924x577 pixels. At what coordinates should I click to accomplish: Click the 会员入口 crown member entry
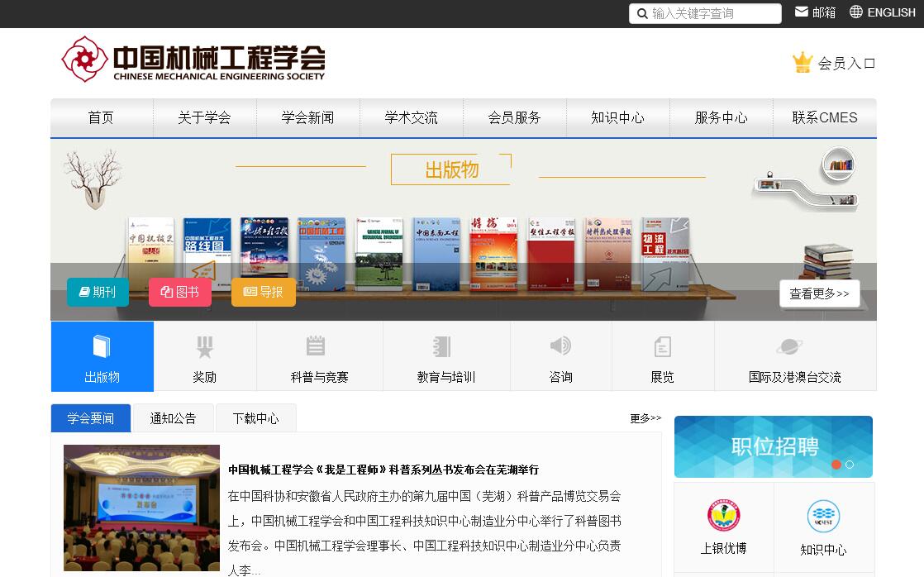click(834, 63)
